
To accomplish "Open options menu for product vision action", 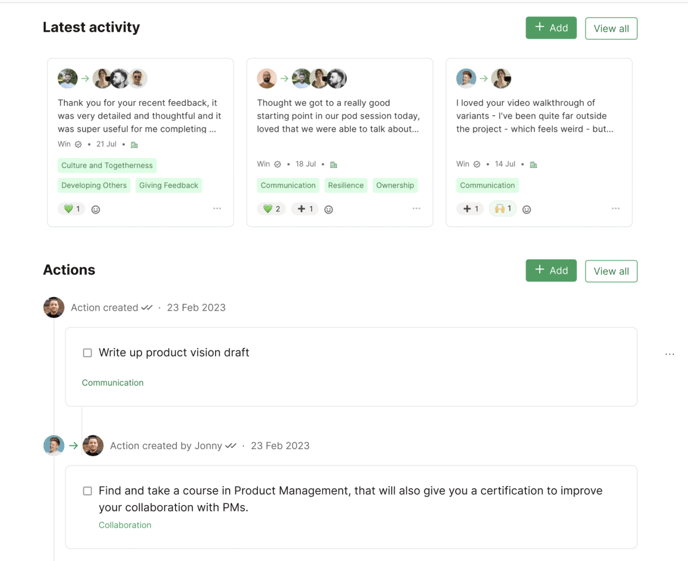I will [x=669, y=354].
